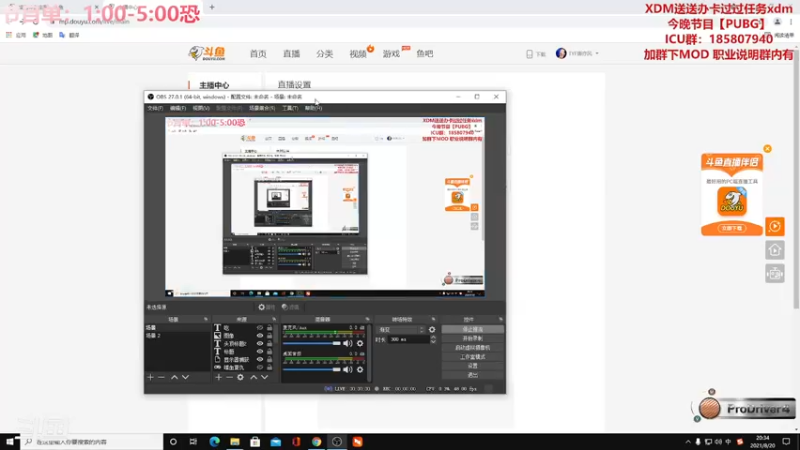Add a new source with the plus icon
Image resolution: width=800 pixels, height=450 pixels.
pos(218,377)
